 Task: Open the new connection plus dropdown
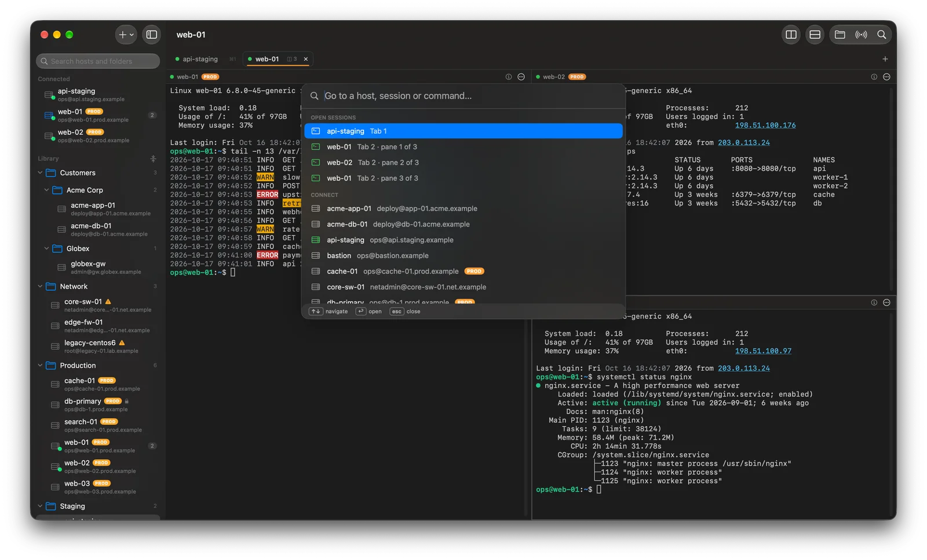click(126, 35)
